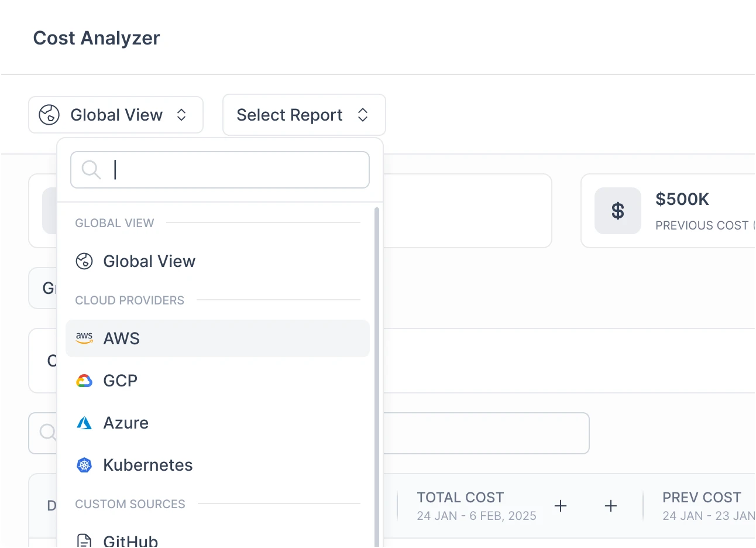Choose AWS from cloud providers
This screenshot has width=756, height=548.
pyautogui.click(x=218, y=338)
